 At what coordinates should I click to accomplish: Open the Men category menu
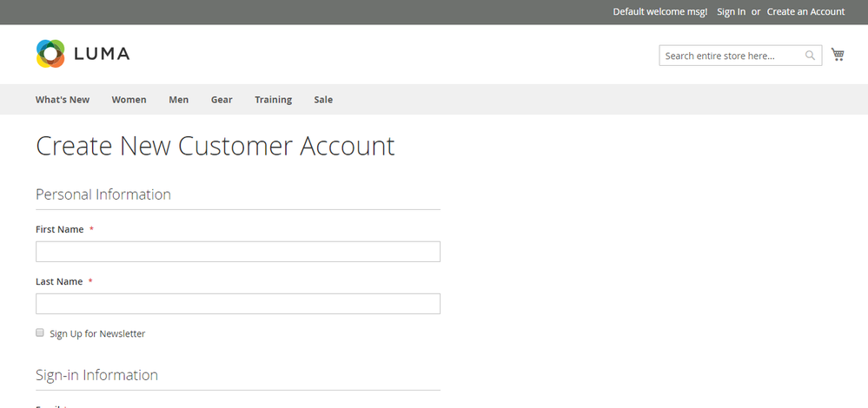(x=178, y=100)
